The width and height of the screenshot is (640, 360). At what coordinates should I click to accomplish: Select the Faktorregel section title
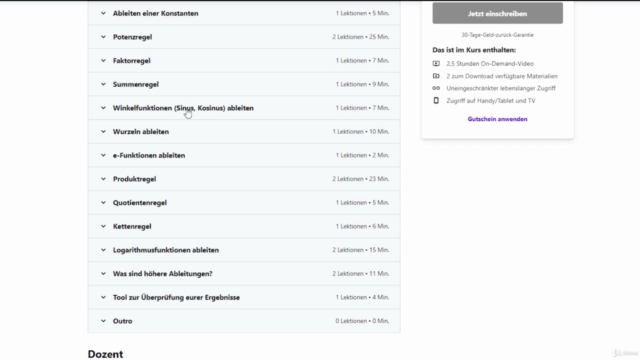coord(131,61)
